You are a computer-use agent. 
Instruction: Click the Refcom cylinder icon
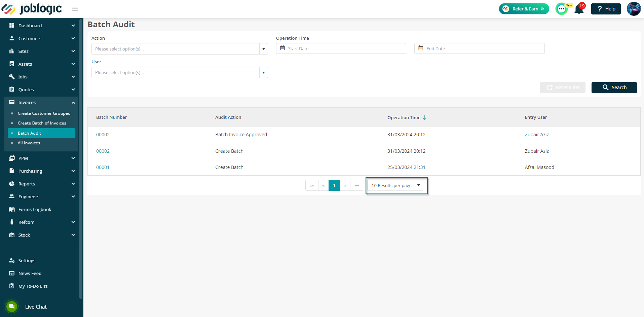point(12,222)
